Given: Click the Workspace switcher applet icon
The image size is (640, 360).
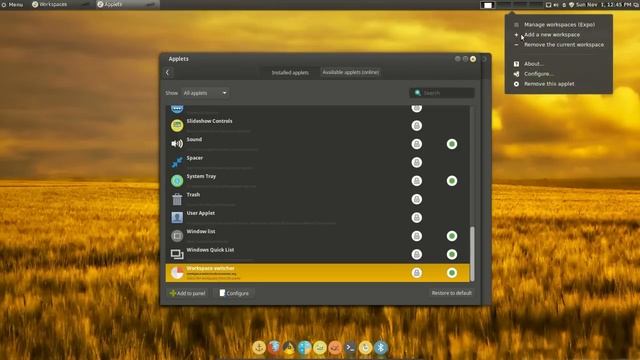Looking at the screenshot, I should 177,273.
